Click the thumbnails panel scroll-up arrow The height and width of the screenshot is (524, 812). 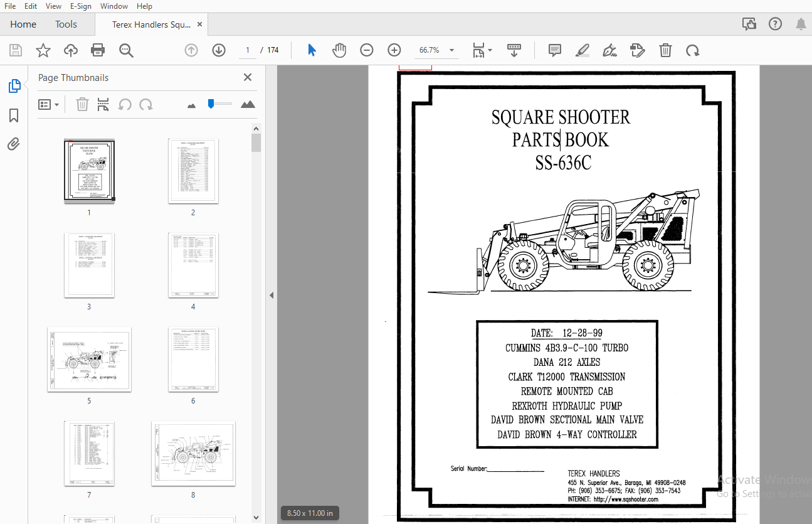tap(256, 128)
